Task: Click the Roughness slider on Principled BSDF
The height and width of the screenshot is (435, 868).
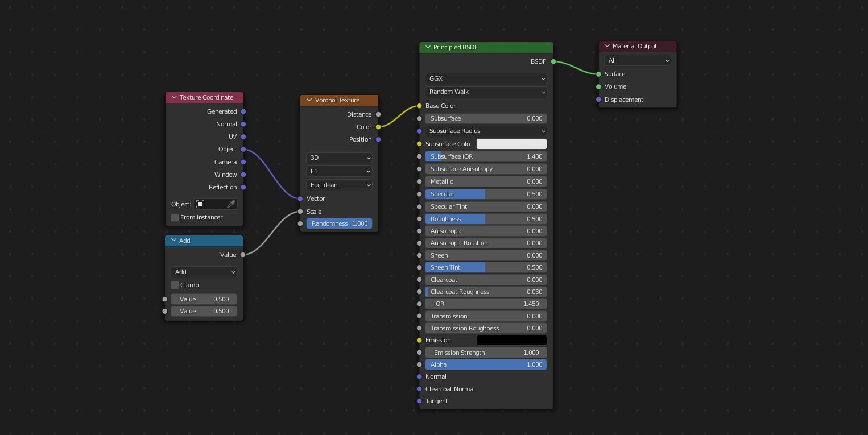Action: tap(486, 219)
